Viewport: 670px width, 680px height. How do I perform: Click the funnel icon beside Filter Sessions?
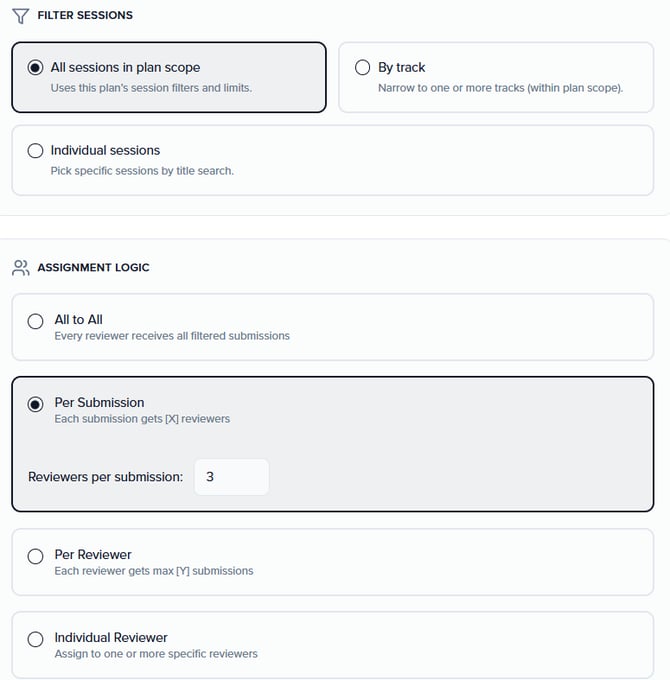[x=20, y=15]
